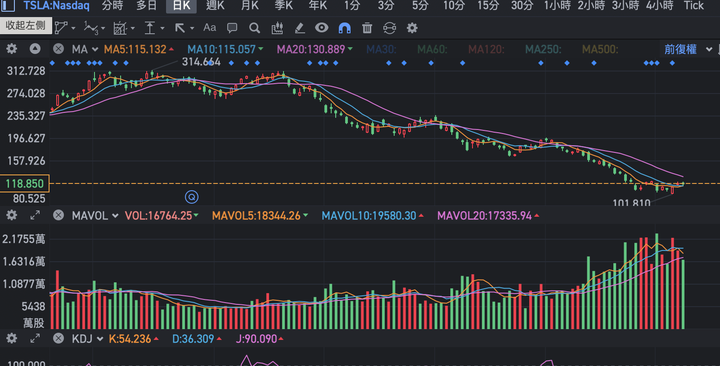Enable the MA120 line
Image resolution: width=720 pixels, height=366 pixels.
[x=486, y=49]
